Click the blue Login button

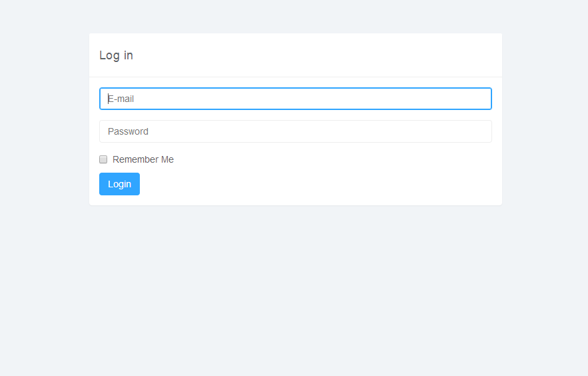pyautogui.click(x=119, y=184)
